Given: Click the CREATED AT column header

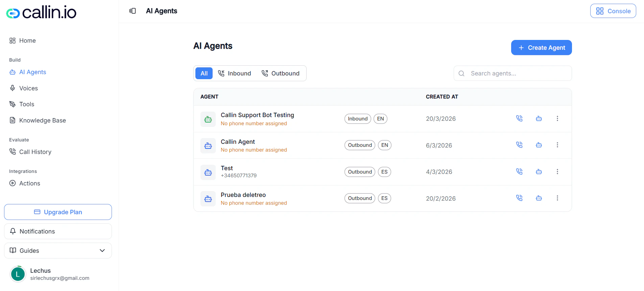Looking at the screenshot, I should tap(442, 97).
